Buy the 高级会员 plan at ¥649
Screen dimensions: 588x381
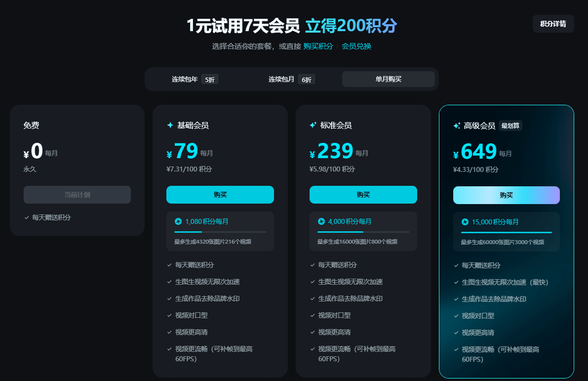tap(506, 195)
